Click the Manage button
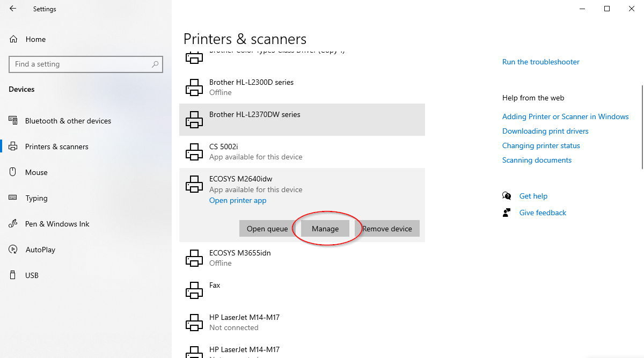This screenshot has width=644, height=358. 325,229
